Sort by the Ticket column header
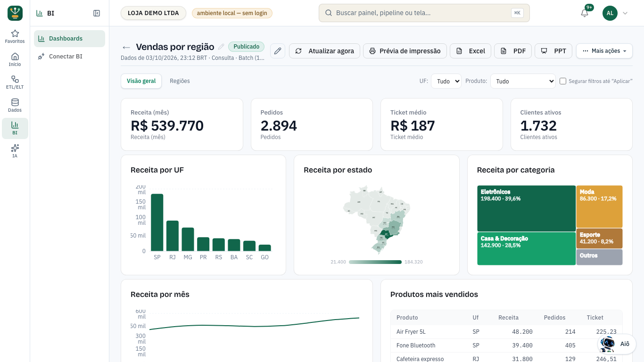Screen dimensions: 644x362 pyautogui.click(x=595, y=318)
